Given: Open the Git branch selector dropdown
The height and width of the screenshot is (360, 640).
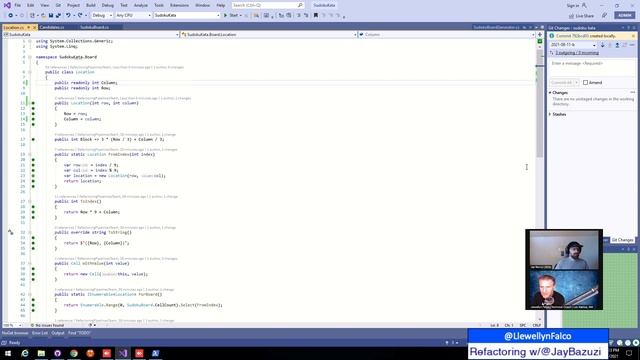Looking at the screenshot, I should (x=573, y=45).
